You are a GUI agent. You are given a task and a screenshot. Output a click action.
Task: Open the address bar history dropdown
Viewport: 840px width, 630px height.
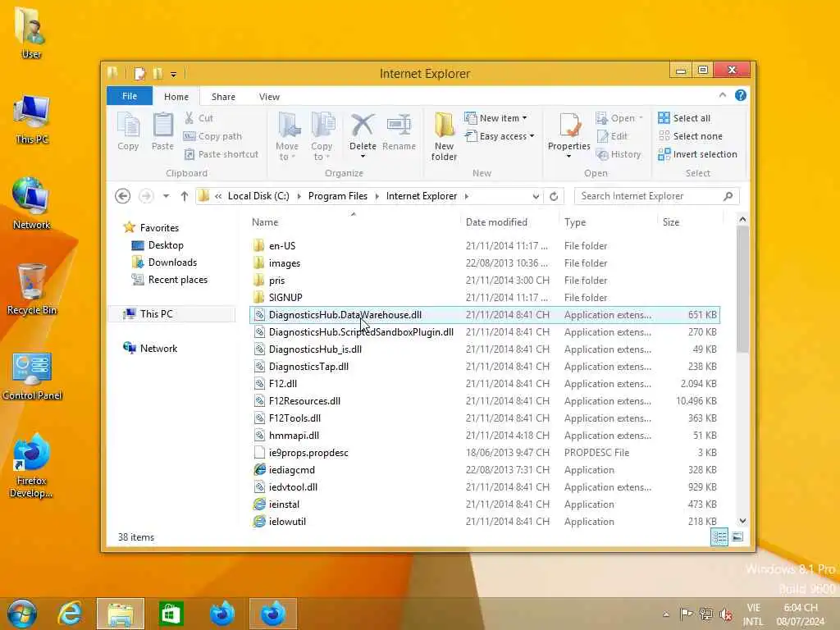click(x=536, y=196)
